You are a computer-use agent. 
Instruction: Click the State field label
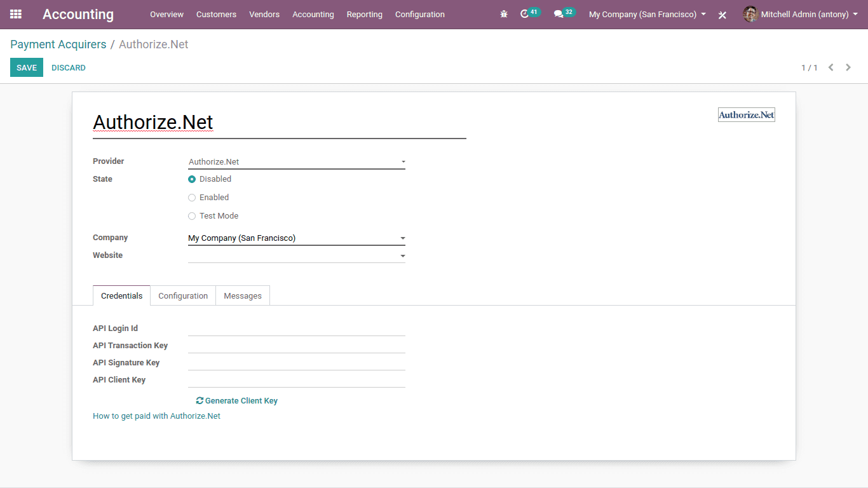[102, 179]
